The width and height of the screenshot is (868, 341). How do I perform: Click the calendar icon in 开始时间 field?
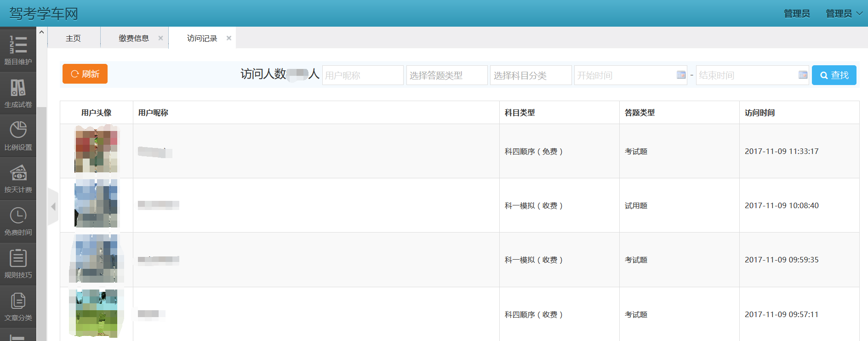click(x=681, y=75)
